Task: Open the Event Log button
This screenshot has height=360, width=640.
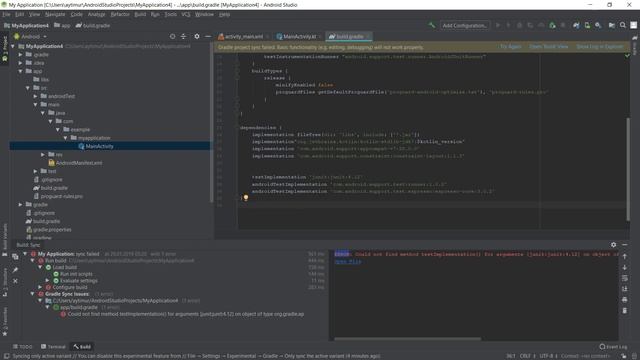Action: 613,347
